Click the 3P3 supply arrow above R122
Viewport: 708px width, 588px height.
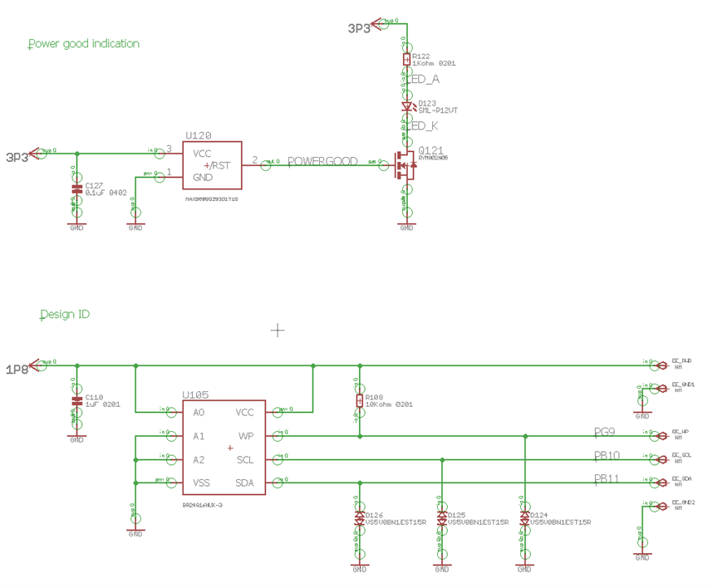coord(377,23)
